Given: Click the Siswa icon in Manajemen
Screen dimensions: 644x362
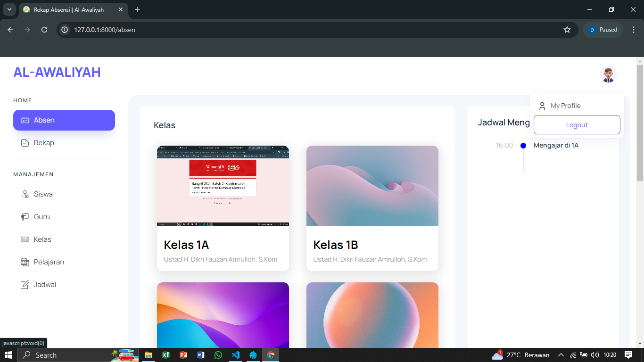Looking at the screenshot, I should click(x=25, y=194).
